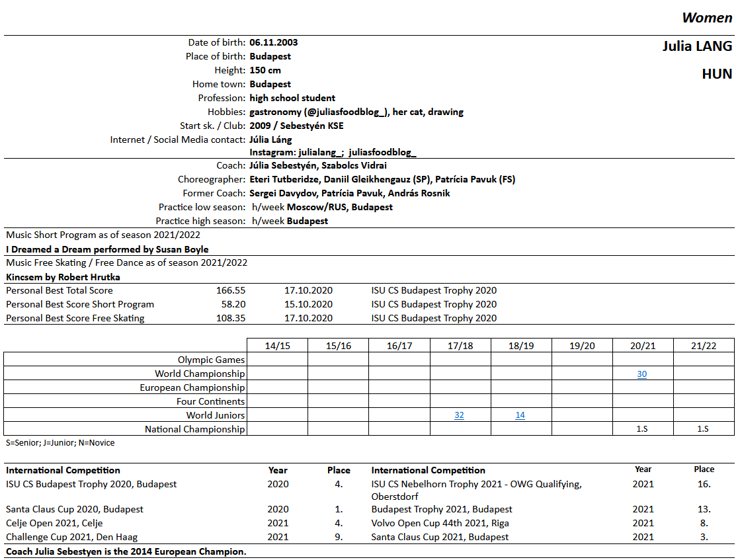Click practice low season 'Moscow/RUS, Budapest'

point(340,207)
